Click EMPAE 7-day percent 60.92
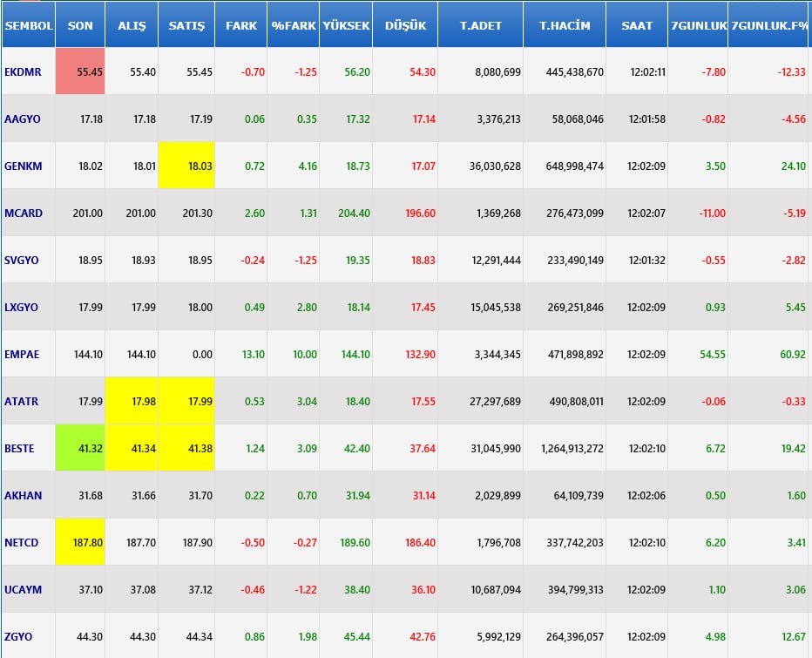Screen dimensions: 812x658 pos(793,355)
